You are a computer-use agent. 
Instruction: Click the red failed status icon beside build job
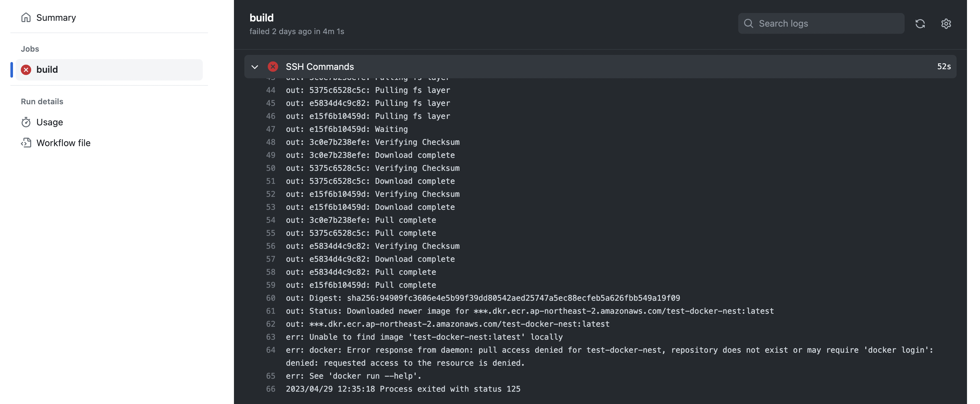tap(26, 69)
